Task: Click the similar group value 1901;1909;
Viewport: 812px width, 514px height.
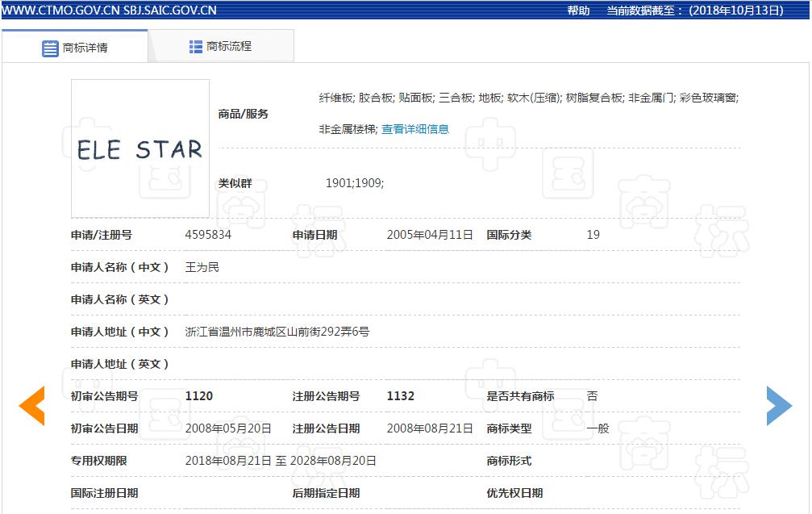Action: point(355,183)
